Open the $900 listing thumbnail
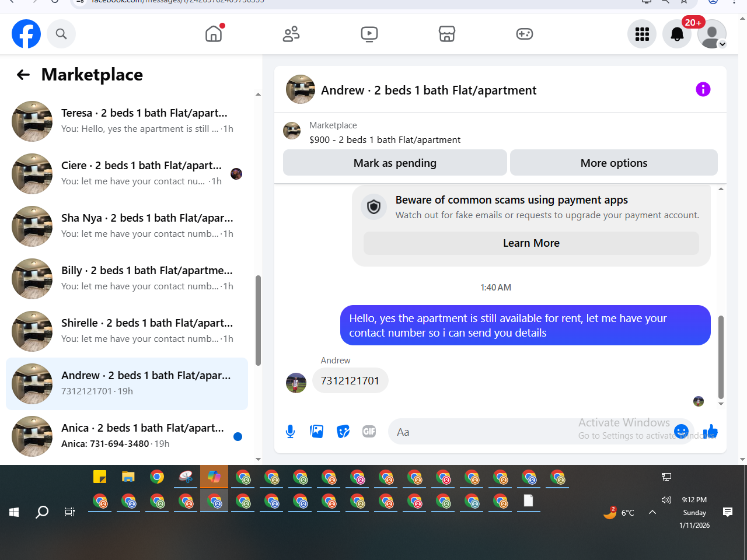Screen dimensions: 747x560 [x=292, y=131]
